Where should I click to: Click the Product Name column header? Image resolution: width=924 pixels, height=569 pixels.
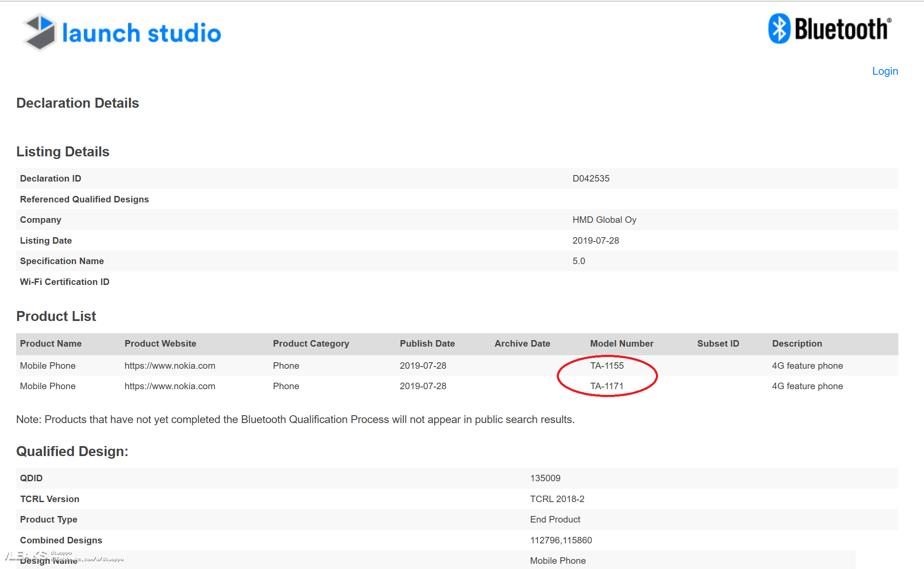(51, 344)
